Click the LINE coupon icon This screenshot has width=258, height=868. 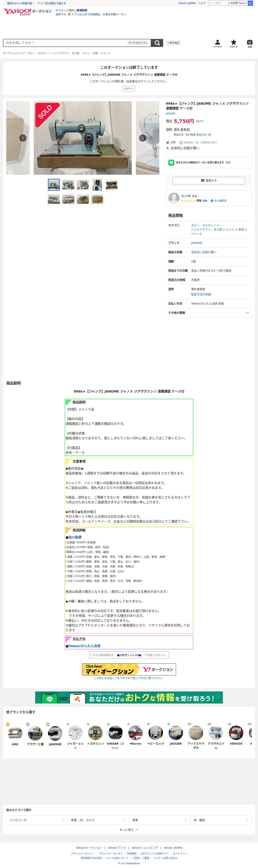(x=171, y=162)
